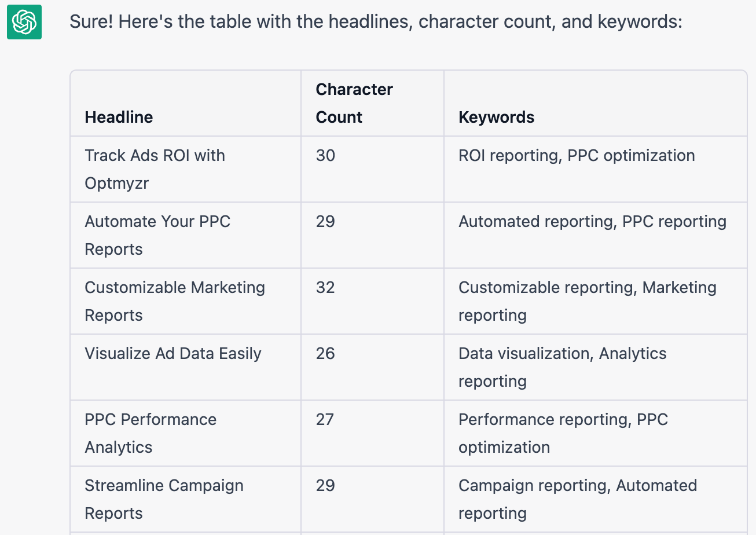756x535 pixels.
Task: Click 'Campaign reporting, Automated reporting' keywords cell
Action: (577, 499)
